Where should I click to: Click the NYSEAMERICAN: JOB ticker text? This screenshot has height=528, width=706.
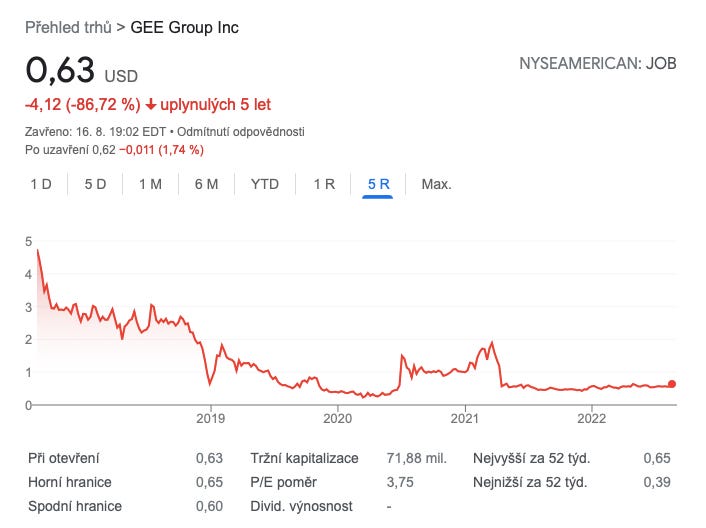(x=598, y=63)
